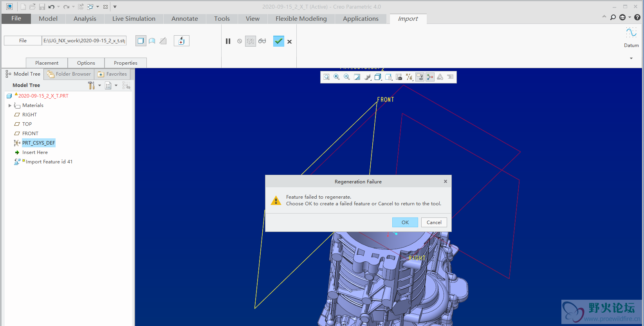Open the Applications ribbon tab

(361, 18)
